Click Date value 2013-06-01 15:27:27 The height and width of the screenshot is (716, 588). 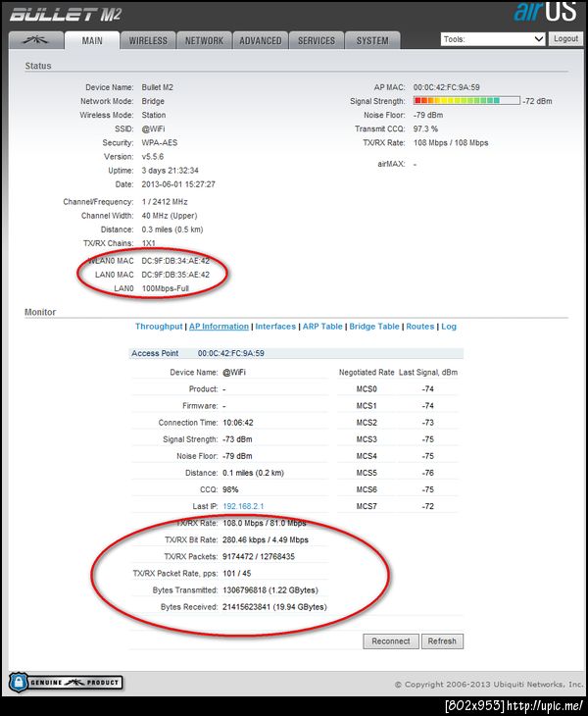pos(178,184)
